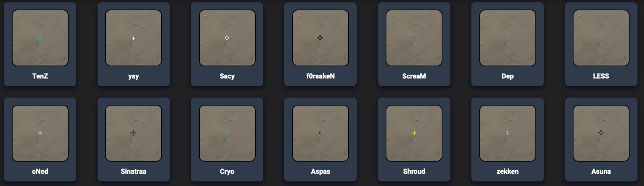This screenshot has width=644, height=186.
Task: Choose Cryo's cyan crosshair preview
Action: [227, 133]
